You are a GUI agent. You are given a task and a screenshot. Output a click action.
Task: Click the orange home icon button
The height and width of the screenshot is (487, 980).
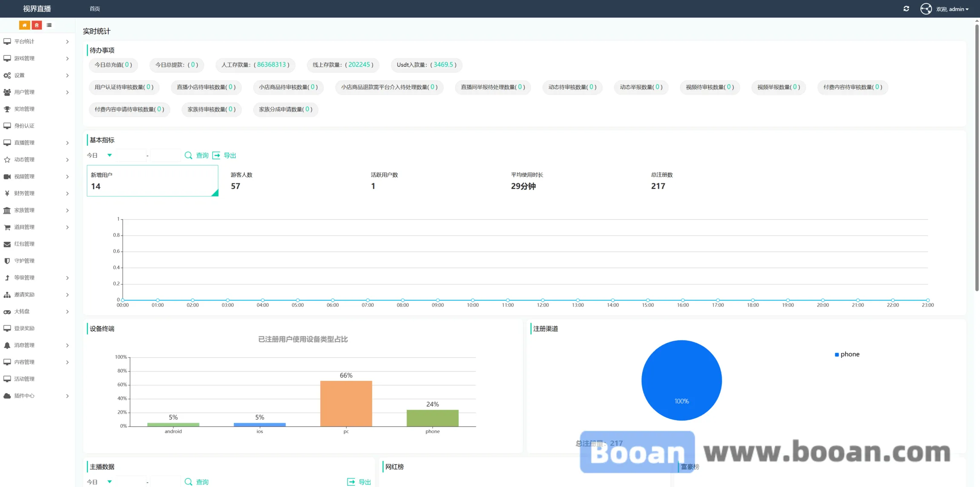24,25
